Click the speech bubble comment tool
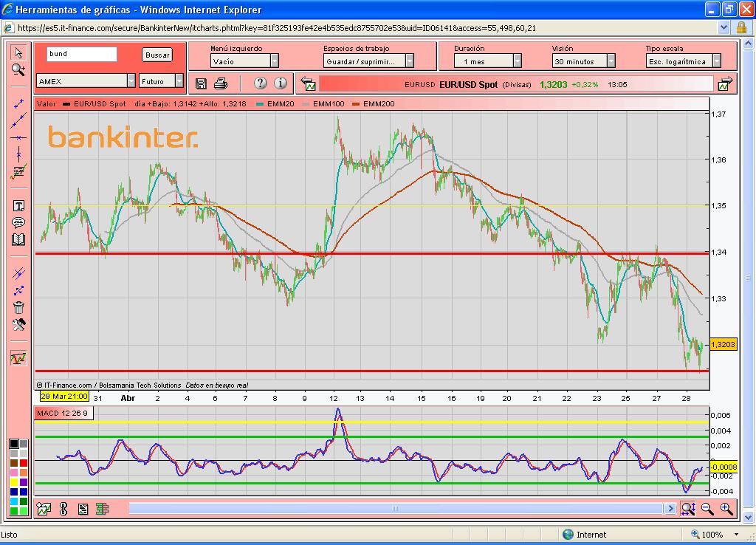 coord(18,222)
